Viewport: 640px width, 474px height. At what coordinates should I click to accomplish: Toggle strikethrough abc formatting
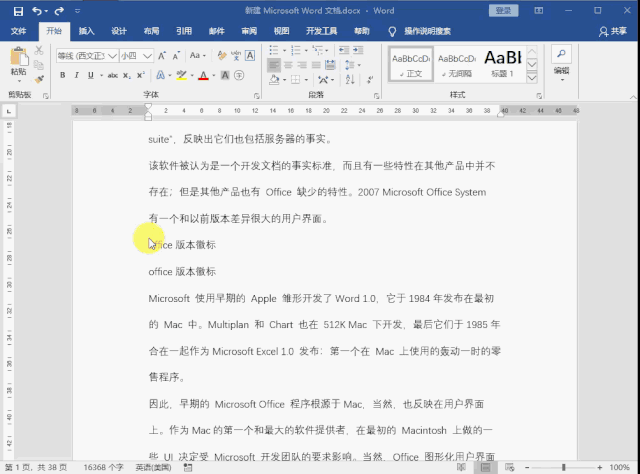(113, 75)
